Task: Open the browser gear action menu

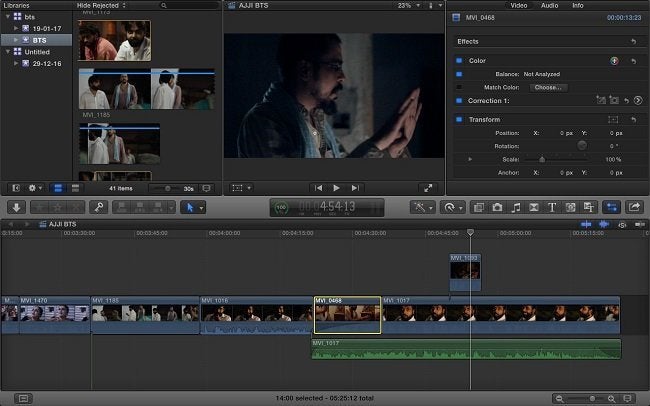Action: pyautogui.click(x=35, y=188)
